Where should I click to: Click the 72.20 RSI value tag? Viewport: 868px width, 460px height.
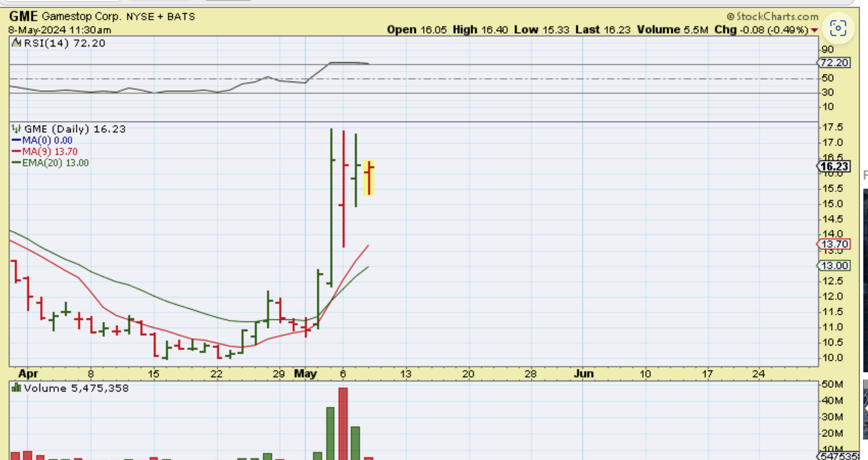[x=834, y=63]
